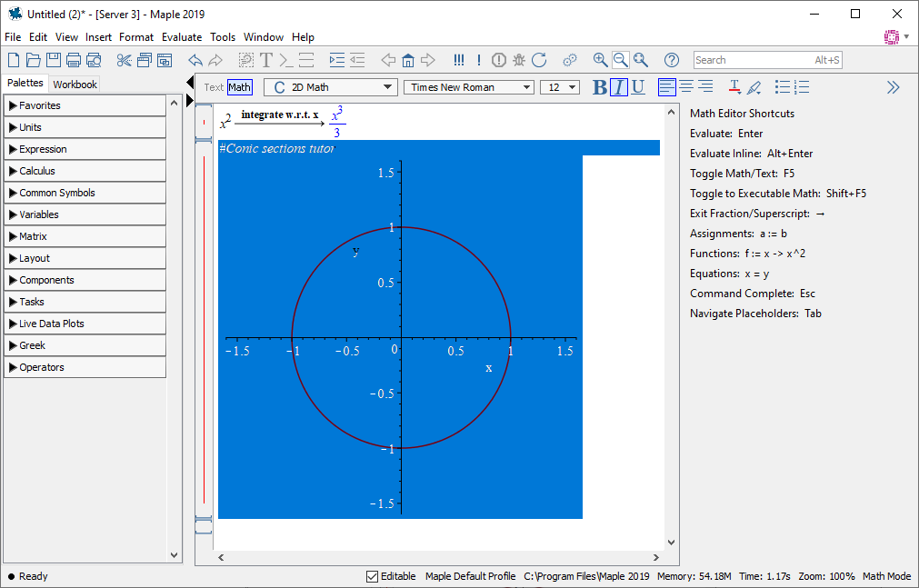Expand the Units palette
This screenshot has width=919, height=588.
click(85, 127)
